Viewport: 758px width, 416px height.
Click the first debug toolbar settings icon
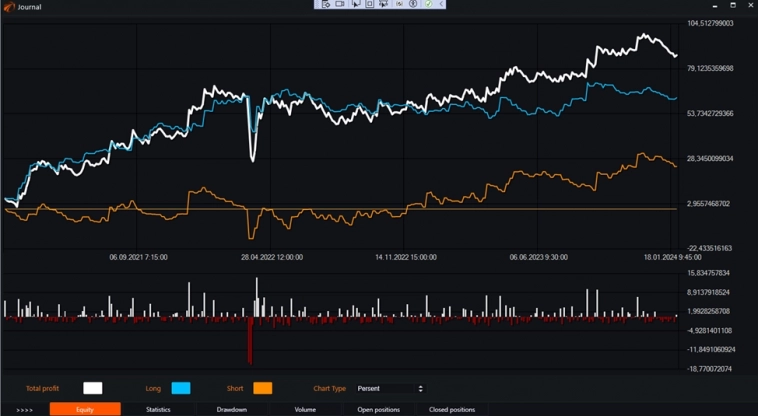point(325,4)
